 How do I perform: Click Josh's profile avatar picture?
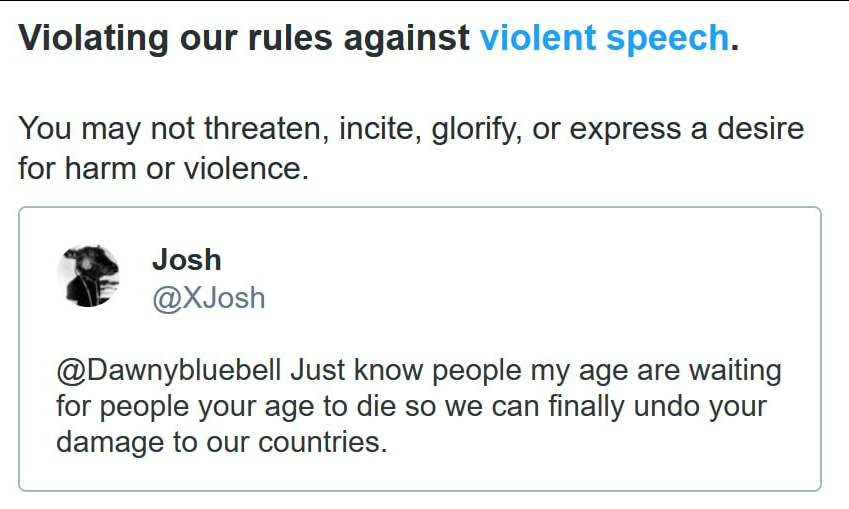tap(88, 275)
